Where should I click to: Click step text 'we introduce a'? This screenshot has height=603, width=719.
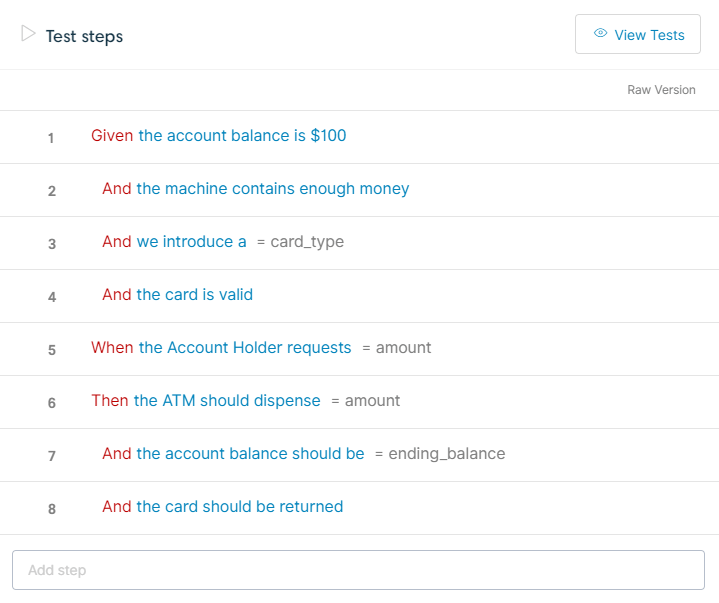coord(191,241)
